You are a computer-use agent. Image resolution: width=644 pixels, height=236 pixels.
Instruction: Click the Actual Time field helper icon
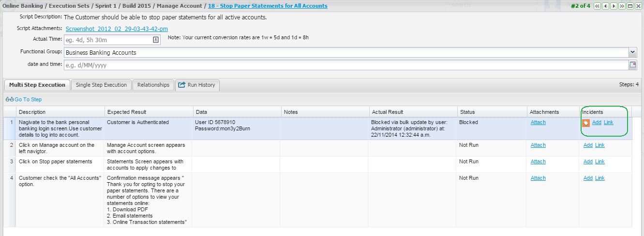tap(156, 40)
